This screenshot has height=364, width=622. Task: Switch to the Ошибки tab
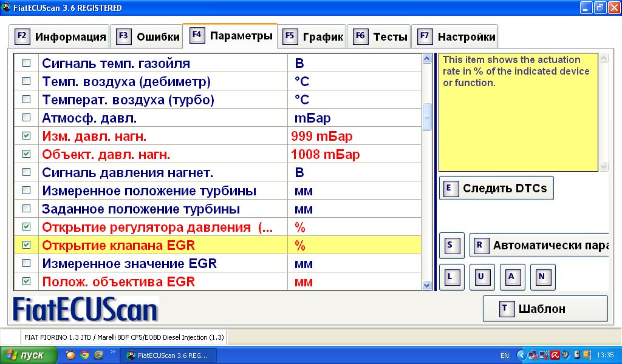tap(148, 37)
